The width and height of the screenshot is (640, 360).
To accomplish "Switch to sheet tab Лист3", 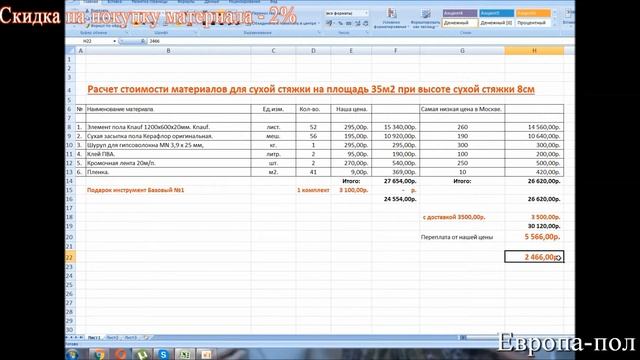I will coord(131,338).
